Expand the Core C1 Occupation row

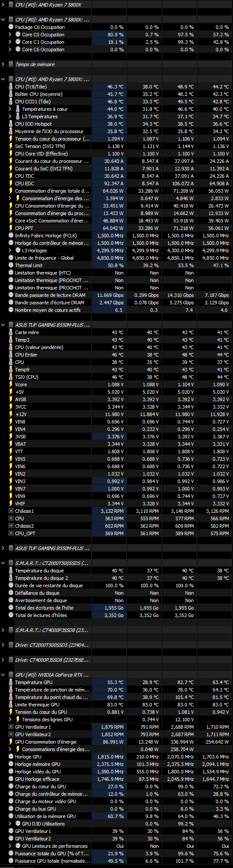[11, 42]
